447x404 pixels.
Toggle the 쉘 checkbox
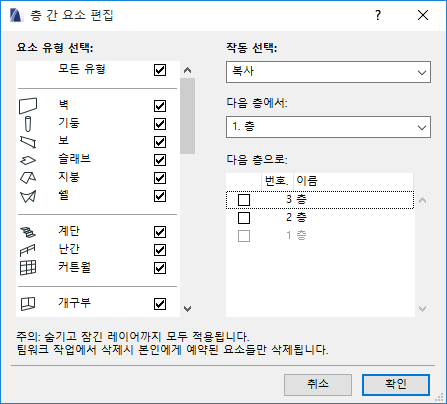[160, 196]
